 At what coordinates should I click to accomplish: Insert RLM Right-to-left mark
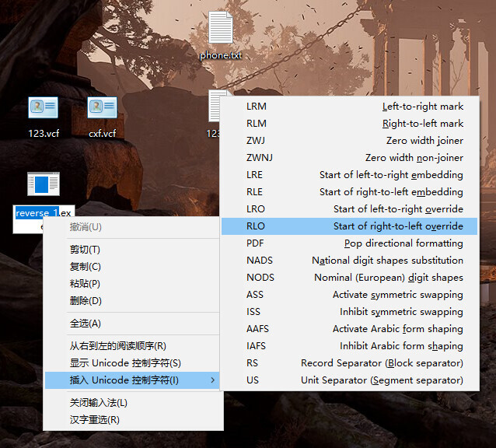point(350,124)
